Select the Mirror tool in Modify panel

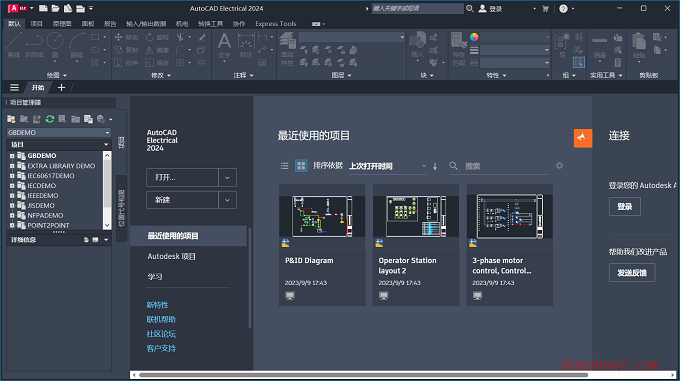click(157, 50)
